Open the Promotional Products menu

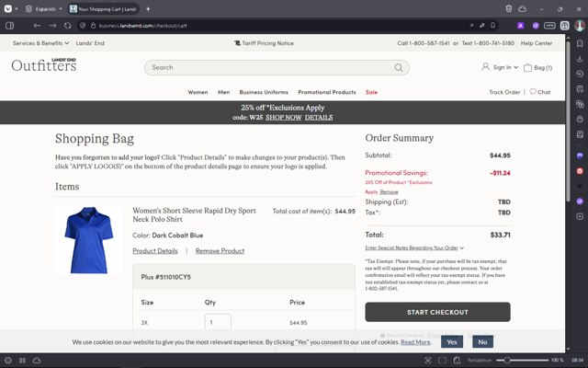tap(327, 92)
